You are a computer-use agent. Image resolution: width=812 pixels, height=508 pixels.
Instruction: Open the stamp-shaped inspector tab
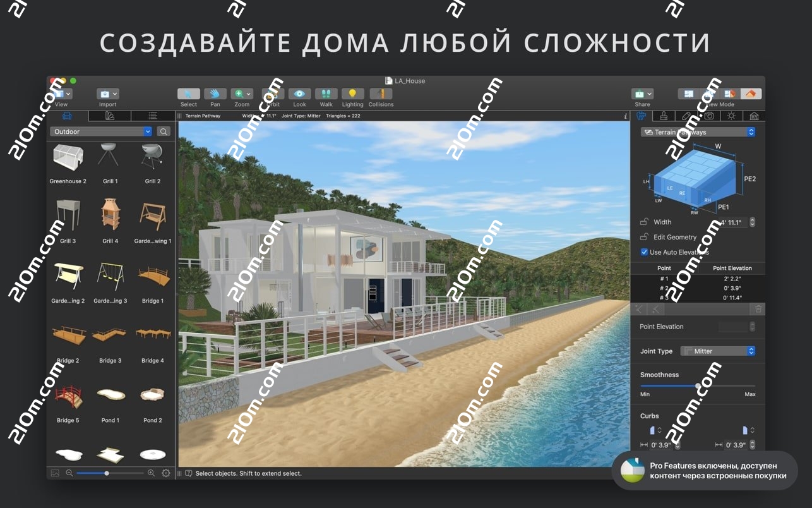point(664,116)
